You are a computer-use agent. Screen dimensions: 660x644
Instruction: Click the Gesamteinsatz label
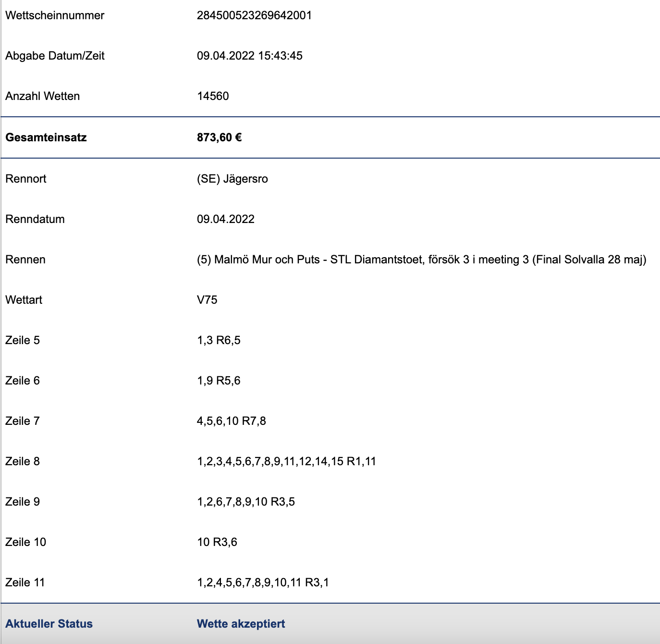(46, 137)
